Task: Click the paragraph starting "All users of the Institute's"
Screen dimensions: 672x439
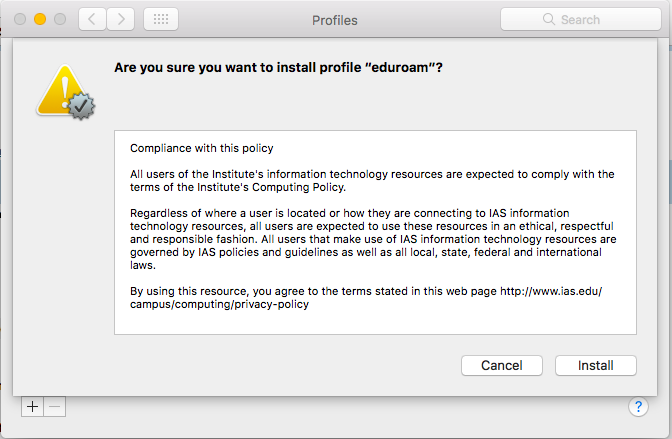Action: 372,180
